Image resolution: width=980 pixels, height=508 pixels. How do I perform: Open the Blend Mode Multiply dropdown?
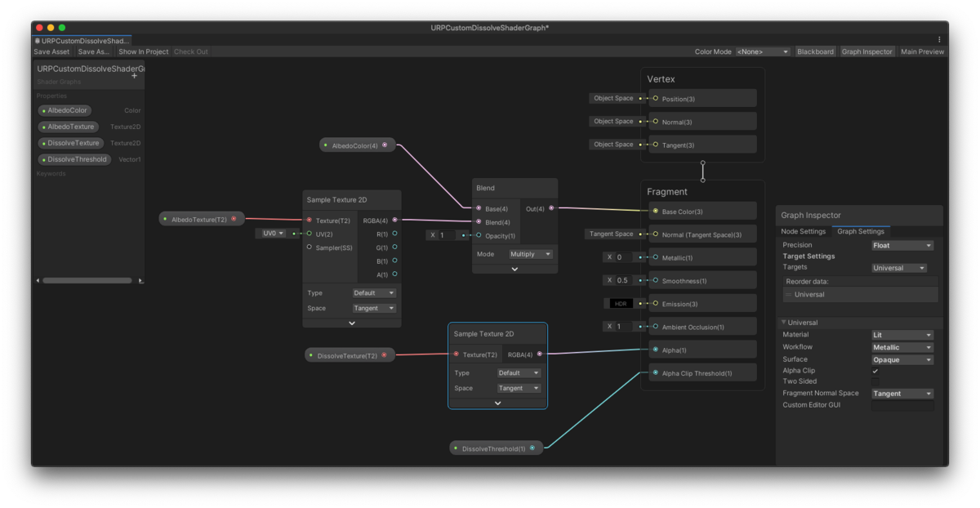click(531, 254)
